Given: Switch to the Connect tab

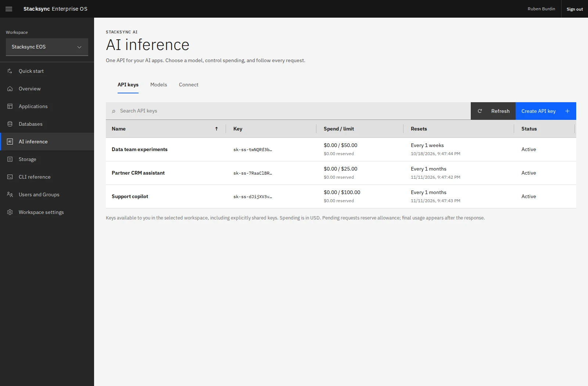Looking at the screenshot, I should [x=189, y=85].
